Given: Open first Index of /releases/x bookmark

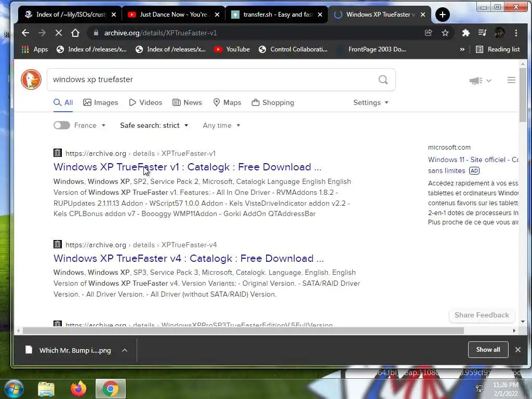Looking at the screenshot, I should (91, 49).
